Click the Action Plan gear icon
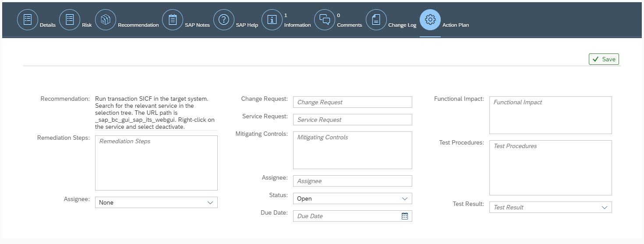The height and width of the screenshot is (244, 644). 430,20
